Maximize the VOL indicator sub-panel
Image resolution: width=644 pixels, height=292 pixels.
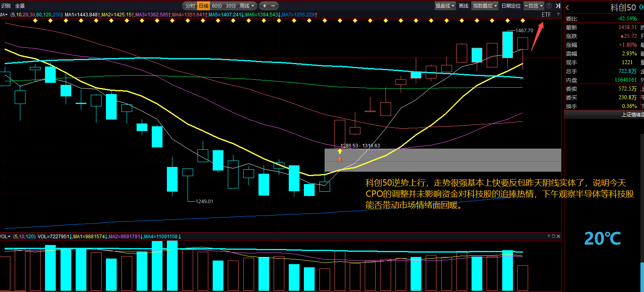pyautogui.click(x=553, y=236)
